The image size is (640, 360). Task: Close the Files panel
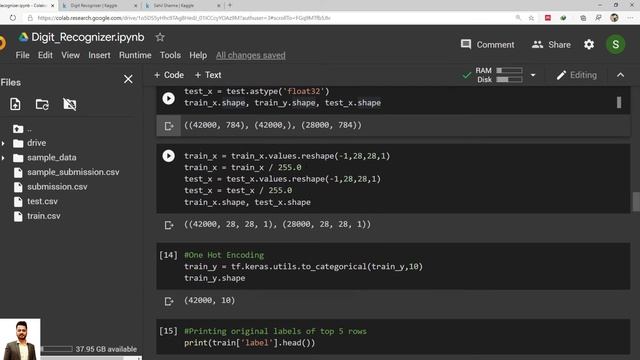point(128,79)
